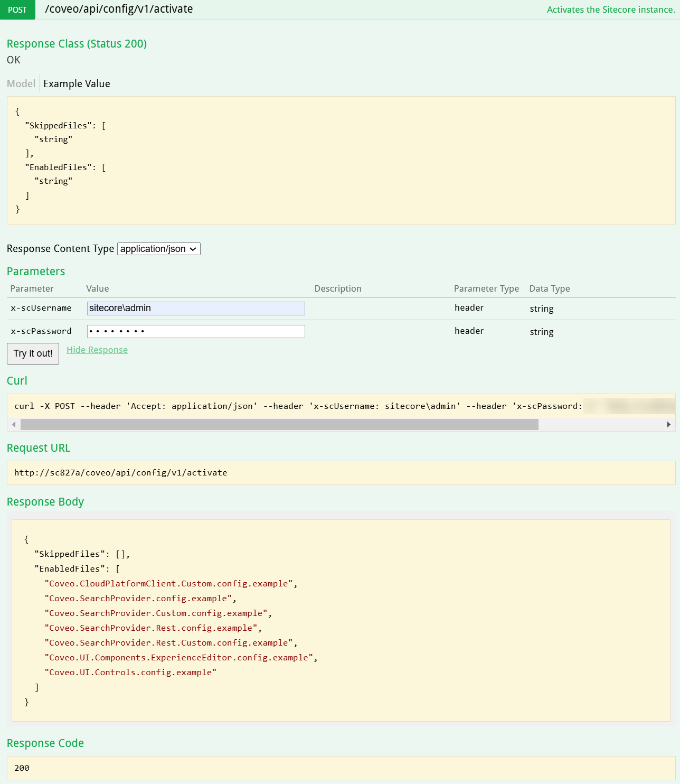Screen dimensions: 680x784
Task: Click the curl scrollbar left arrow
Action: point(14,425)
